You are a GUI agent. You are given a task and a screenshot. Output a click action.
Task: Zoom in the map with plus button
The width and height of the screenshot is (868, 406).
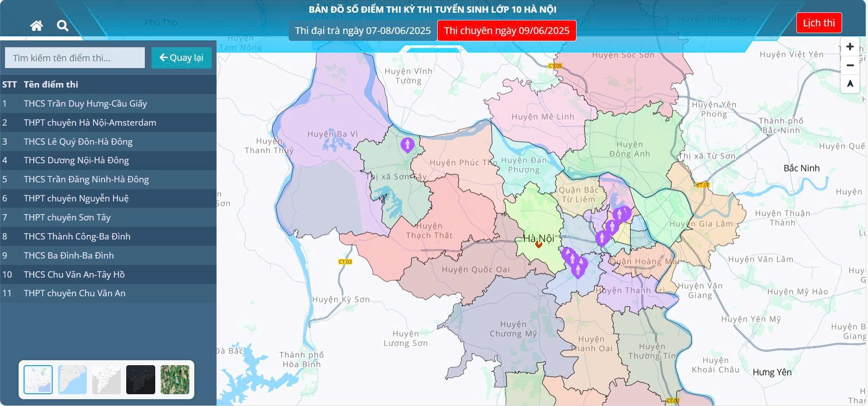pyautogui.click(x=850, y=47)
